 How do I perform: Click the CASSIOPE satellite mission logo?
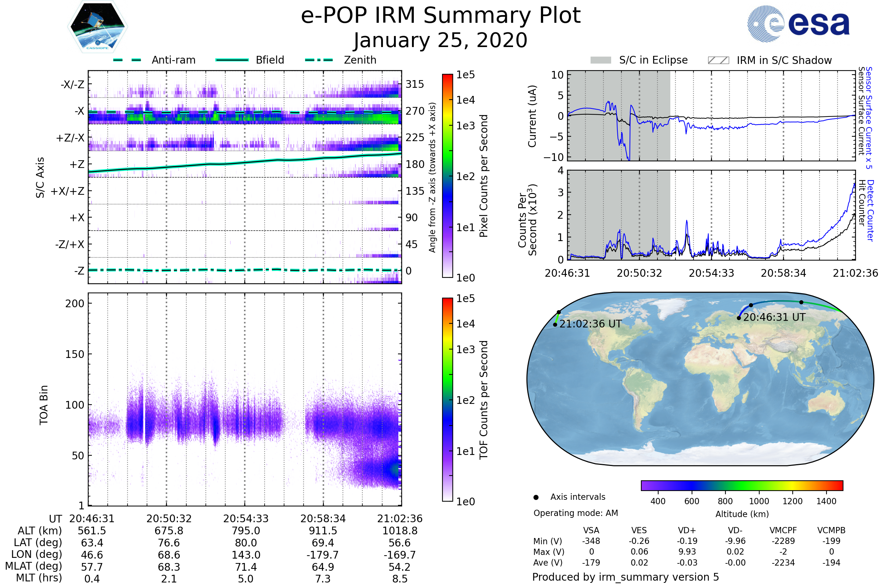(x=97, y=27)
